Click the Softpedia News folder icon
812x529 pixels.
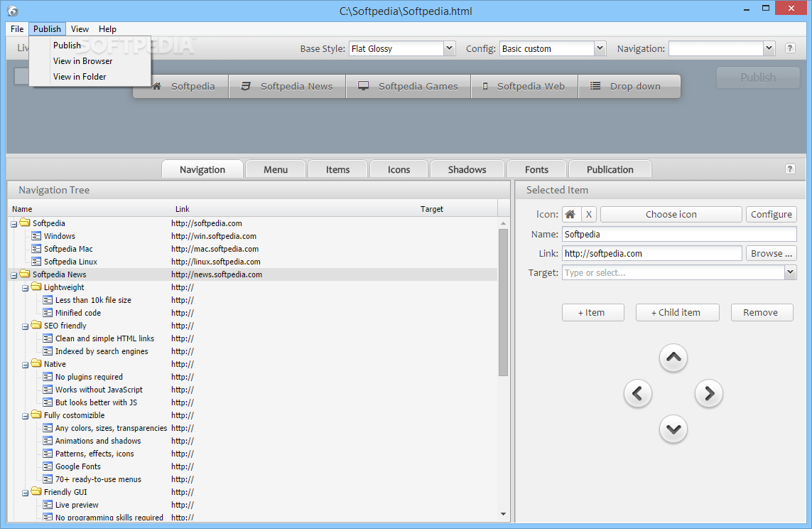(x=25, y=274)
